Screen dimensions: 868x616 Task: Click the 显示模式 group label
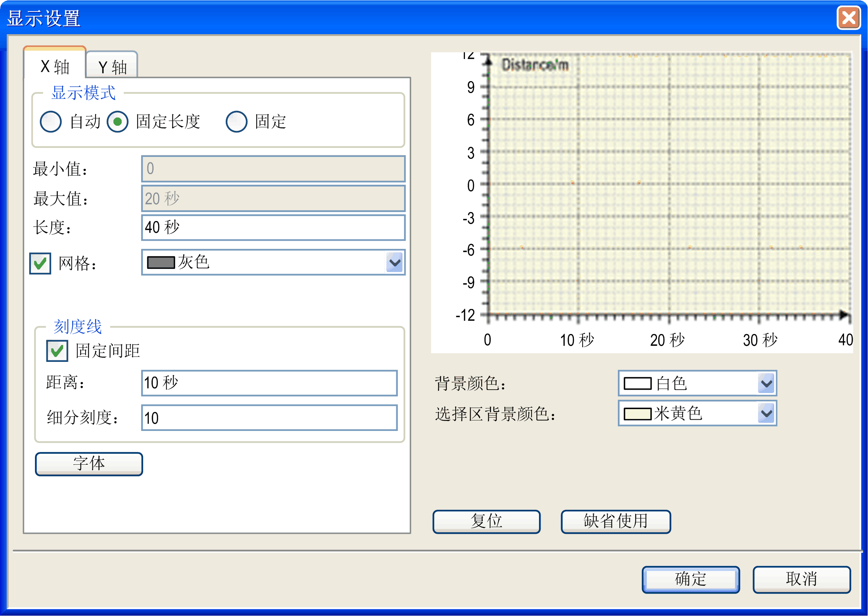(83, 93)
